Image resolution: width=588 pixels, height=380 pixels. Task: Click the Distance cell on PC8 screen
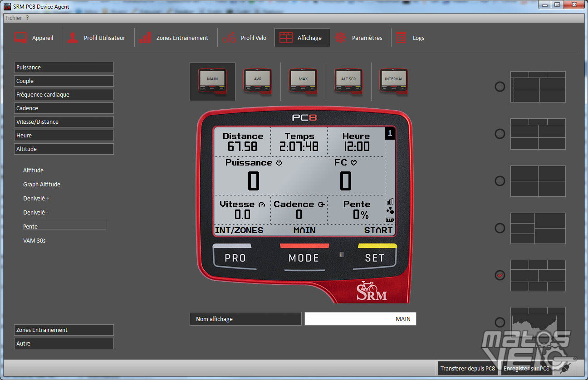click(x=242, y=142)
